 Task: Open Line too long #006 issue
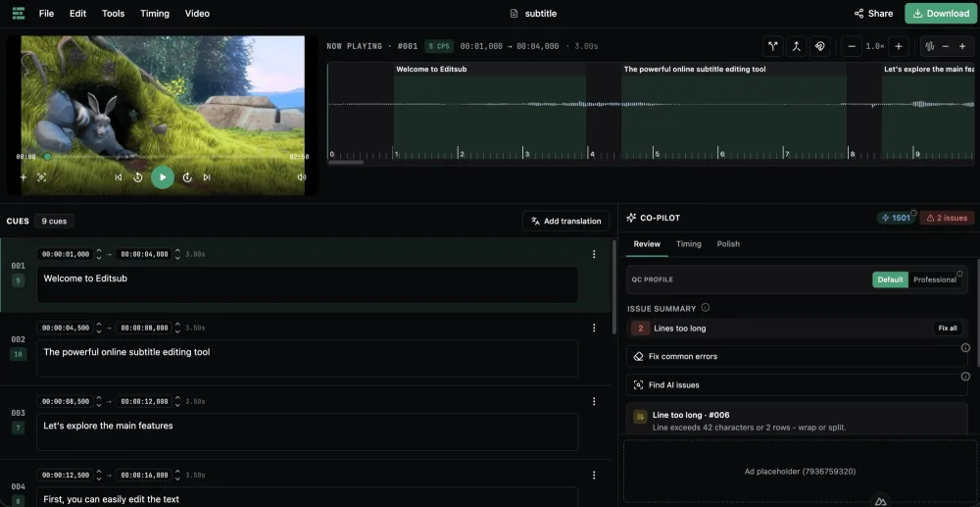point(797,420)
